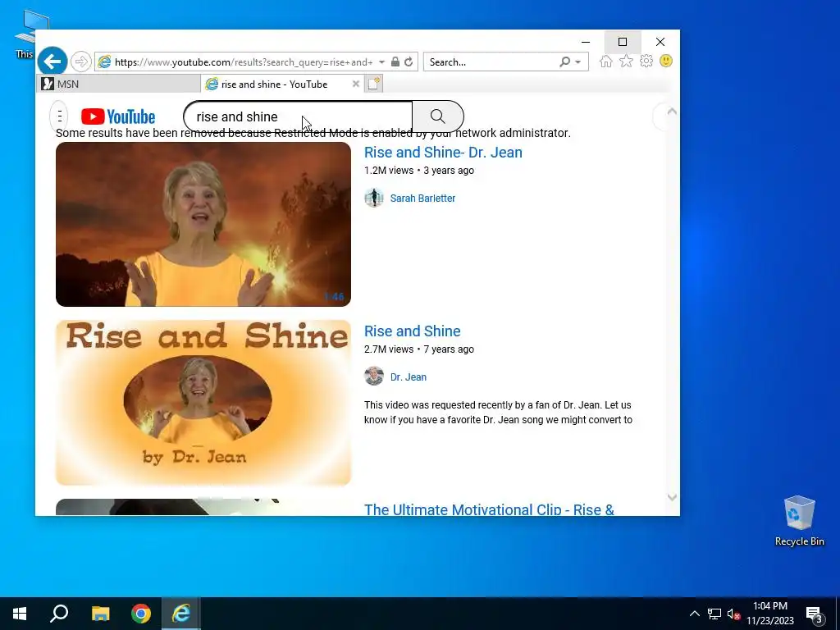The height and width of the screenshot is (630, 840).
Task: Open The Ultimate Motivational Clip video link
Action: [x=489, y=509]
